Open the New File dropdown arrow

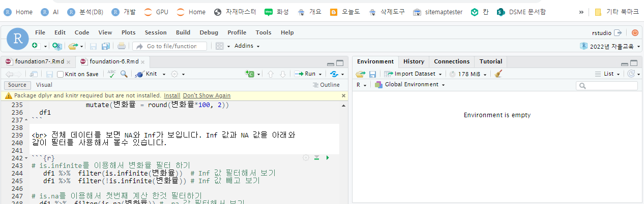point(45,46)
